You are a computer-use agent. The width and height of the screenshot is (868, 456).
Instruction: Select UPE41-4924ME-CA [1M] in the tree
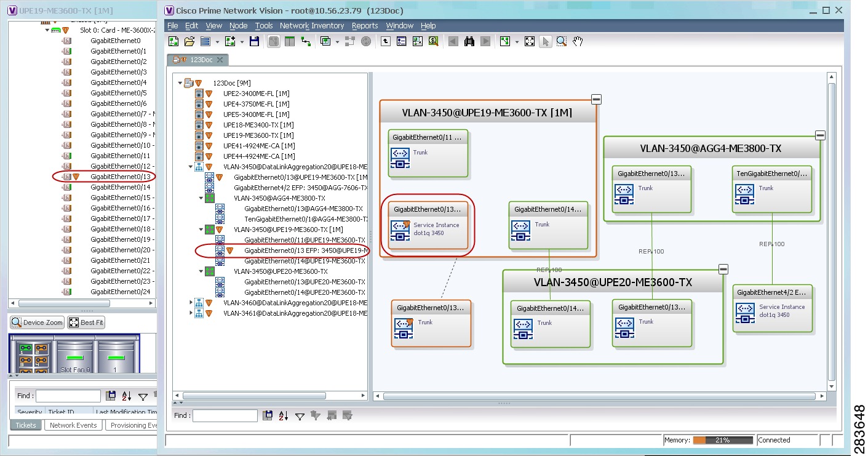(259, 146)
